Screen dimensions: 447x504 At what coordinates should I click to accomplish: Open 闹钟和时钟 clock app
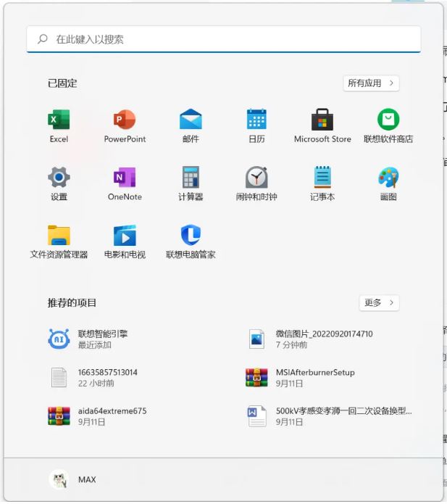(256, 184)
